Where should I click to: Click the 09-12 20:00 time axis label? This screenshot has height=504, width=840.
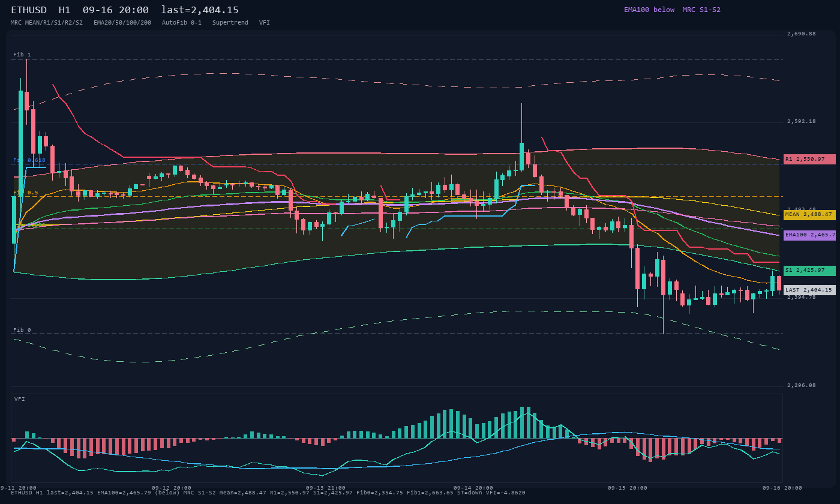(x=172, y=488)
